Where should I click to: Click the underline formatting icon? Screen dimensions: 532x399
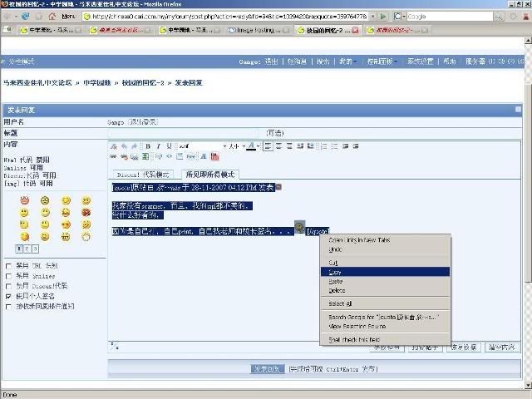pos(169,146)
